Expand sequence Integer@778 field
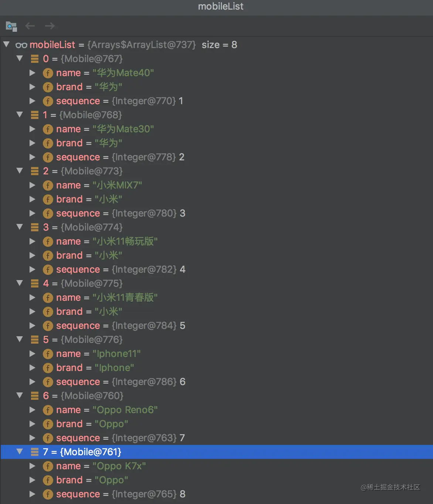 click(x=33, y=157)
